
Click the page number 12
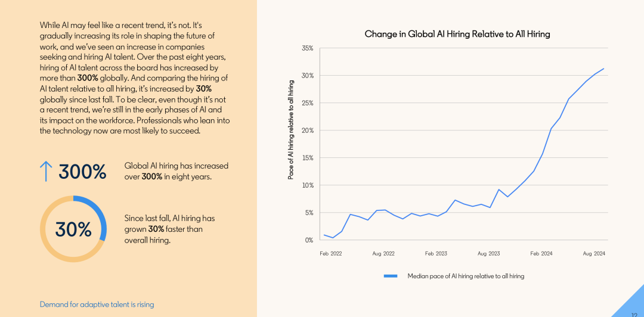point(634,313)
